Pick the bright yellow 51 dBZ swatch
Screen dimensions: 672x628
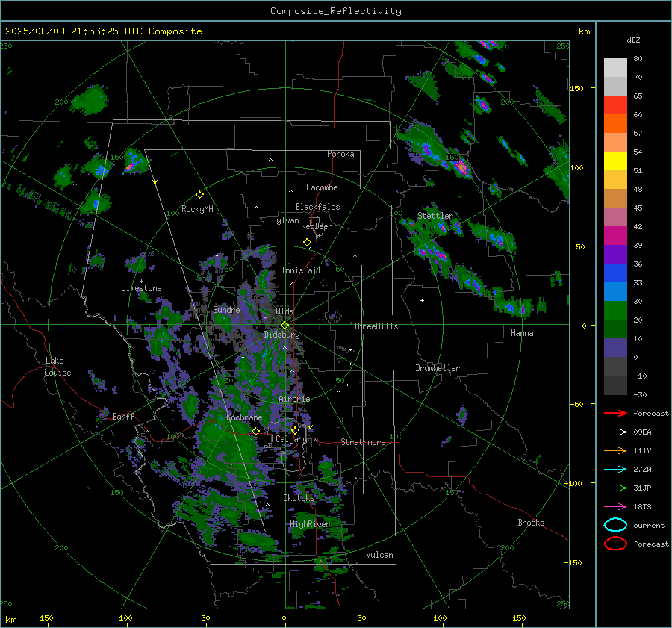[615, 161]
